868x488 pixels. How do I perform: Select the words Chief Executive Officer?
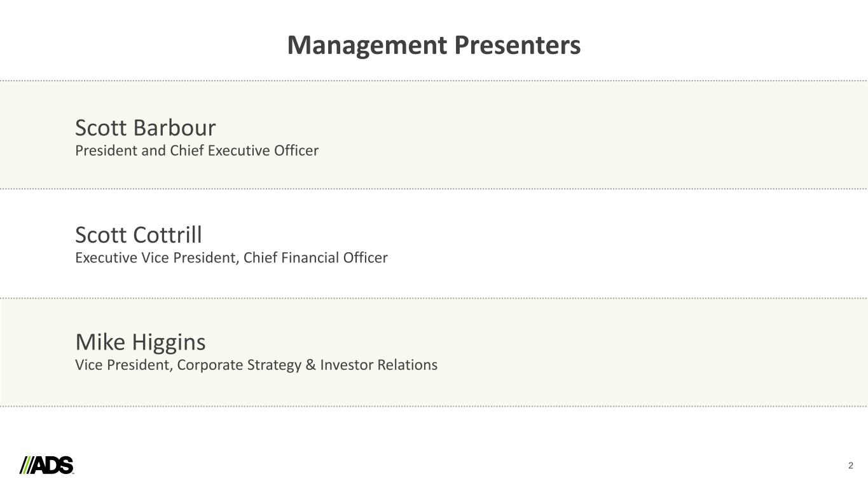point(244,151)
